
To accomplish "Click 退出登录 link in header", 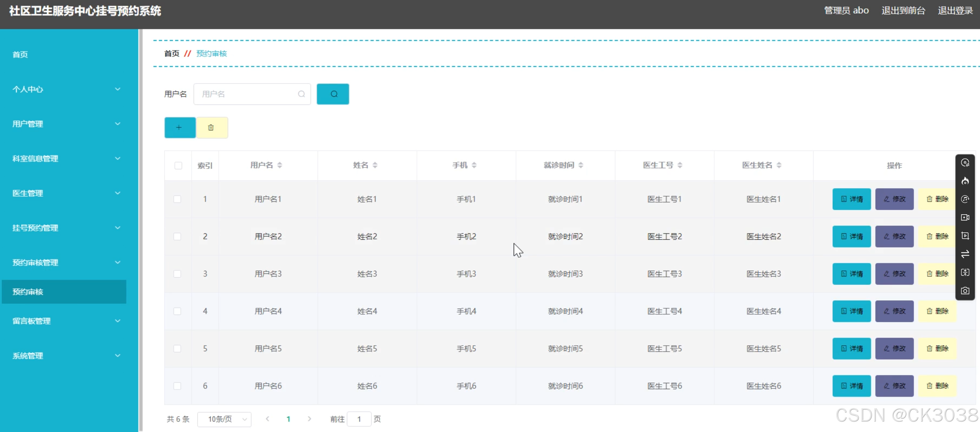I will [955, 11].
